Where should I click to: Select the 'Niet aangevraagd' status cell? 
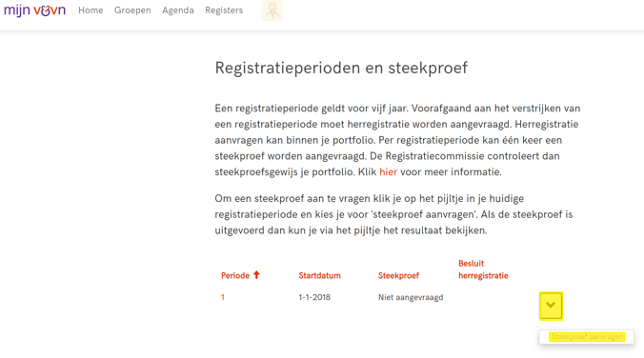click(x=411, y=297)
